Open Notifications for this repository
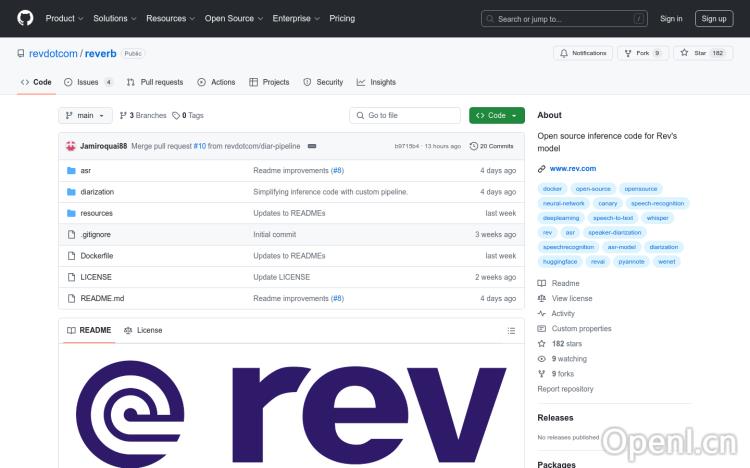 click(583, 53)
